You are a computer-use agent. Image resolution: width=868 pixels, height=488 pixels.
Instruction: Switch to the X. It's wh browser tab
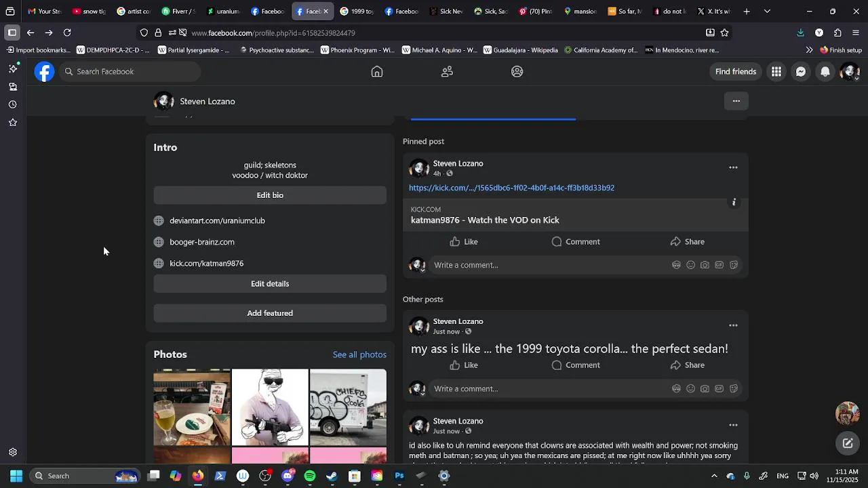point(714,12)
